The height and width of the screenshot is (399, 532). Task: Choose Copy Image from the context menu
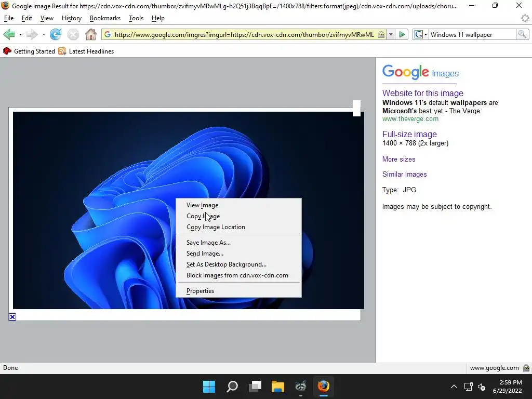(238, 216)
